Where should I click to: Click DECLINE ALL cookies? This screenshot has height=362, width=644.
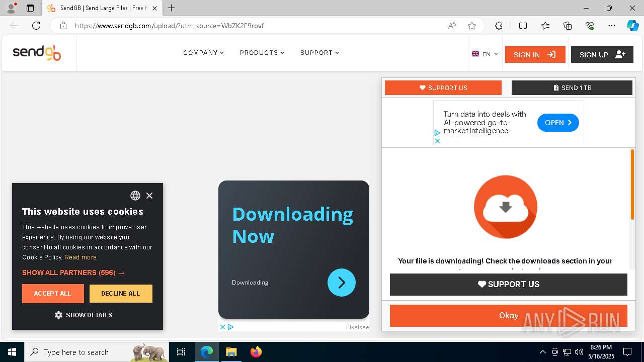pos(121,294)
